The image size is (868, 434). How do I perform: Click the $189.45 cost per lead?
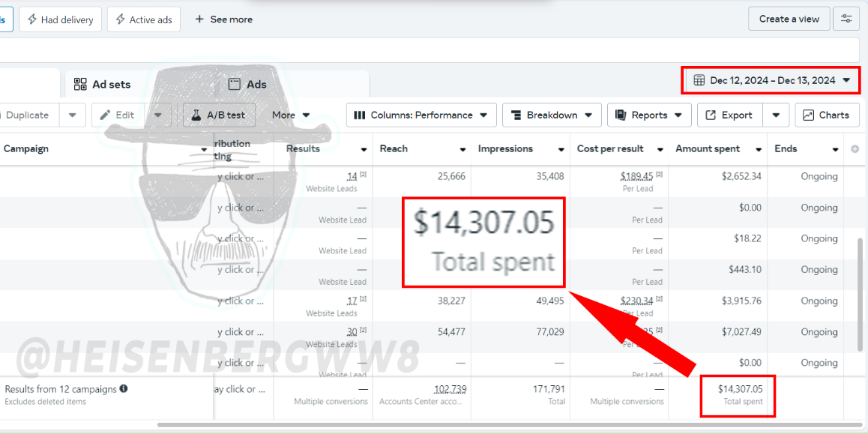[x=637, y=177]
